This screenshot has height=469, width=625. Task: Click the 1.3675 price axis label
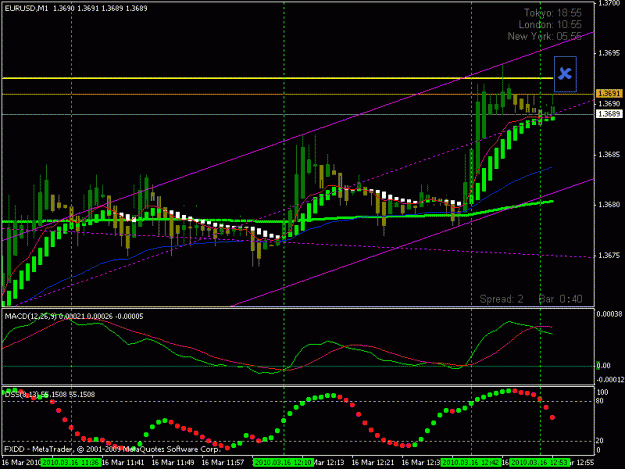click(609, 255)
